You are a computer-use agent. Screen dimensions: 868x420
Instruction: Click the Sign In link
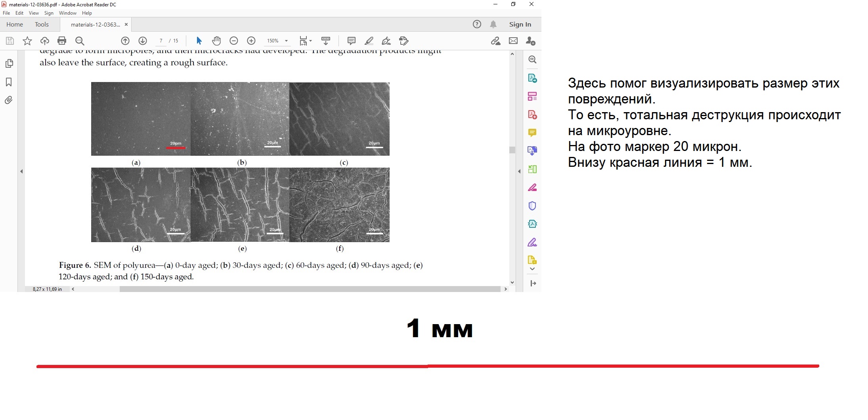(x=520, y=25)
